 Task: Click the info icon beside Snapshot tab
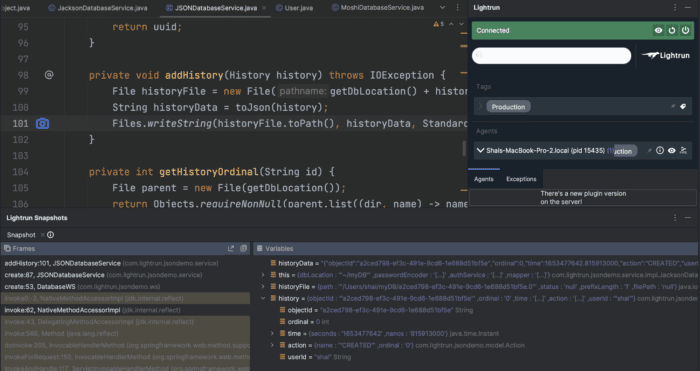[x=50, y=235]
